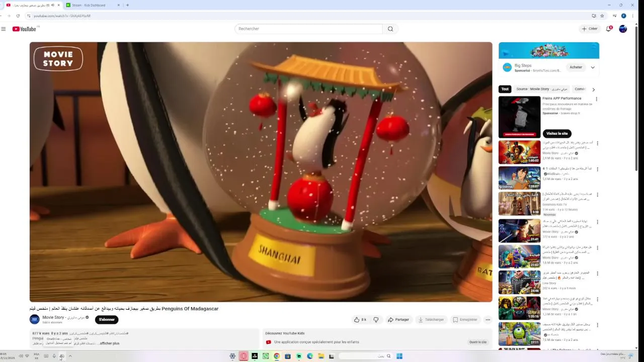Click the browser address bar URL
This screenshot has height=362, width=644.
(x=62, y=16)
